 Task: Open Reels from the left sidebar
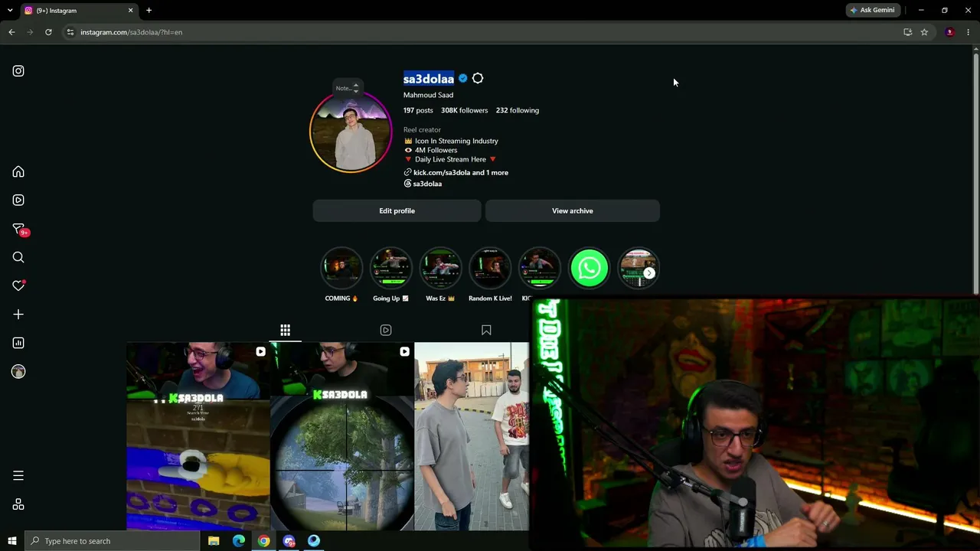coord(18,201)
